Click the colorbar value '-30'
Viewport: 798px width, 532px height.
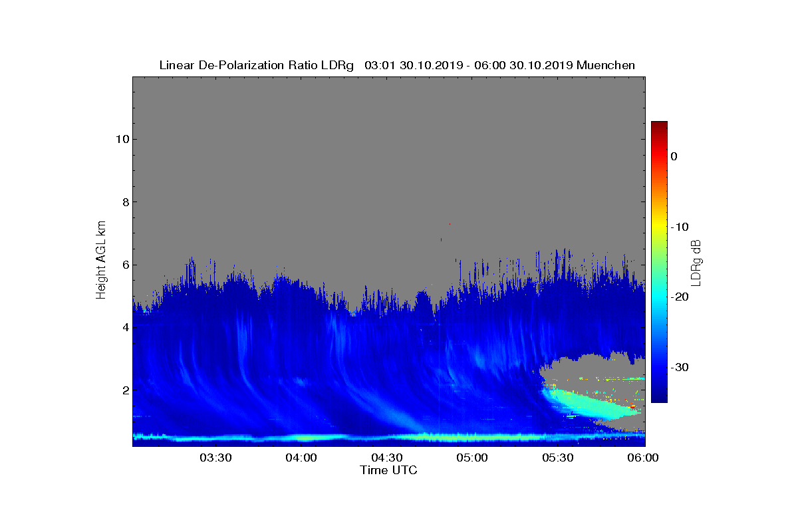tap(679, 367)
